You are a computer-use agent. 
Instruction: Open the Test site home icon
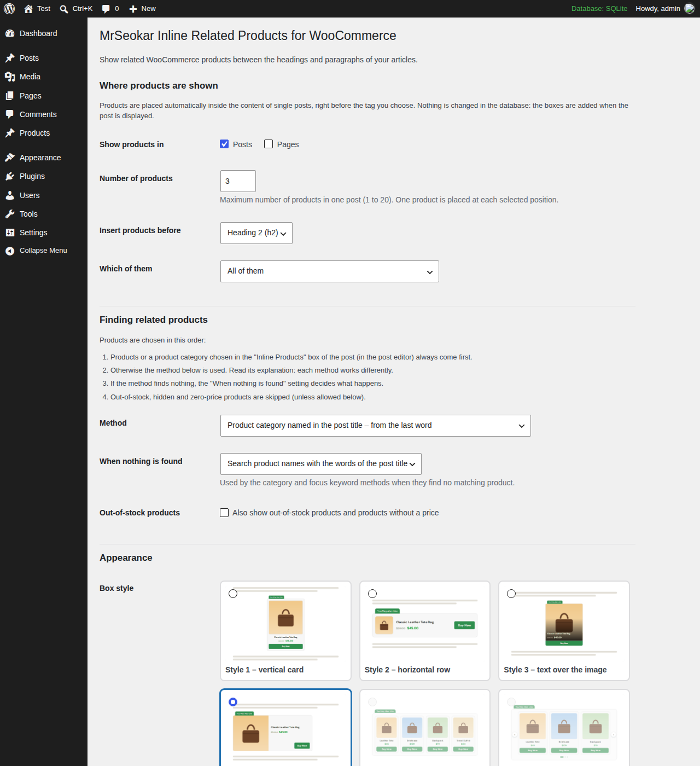pos(28,9)
